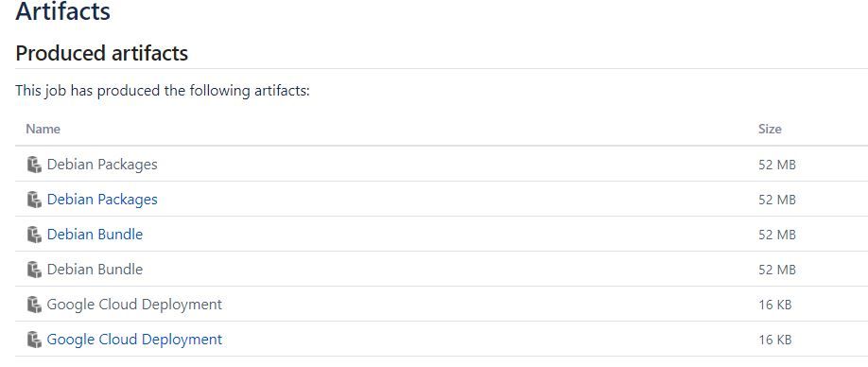This screenshot has height=367, width=868.
Task: Click the artifact icon beside blue Debian Bundle link
Action: pyautogui.click(x=34, y=235)
